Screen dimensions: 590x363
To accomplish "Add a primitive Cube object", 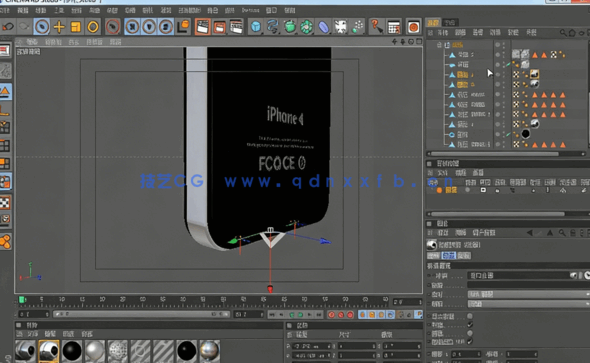I will [256, 27].
